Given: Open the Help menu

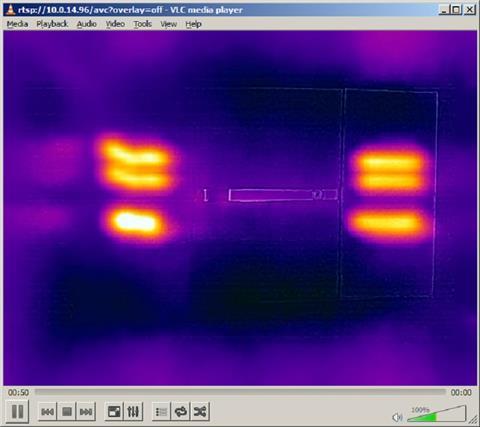Looking at the screenshot, I should click(193, 24).
